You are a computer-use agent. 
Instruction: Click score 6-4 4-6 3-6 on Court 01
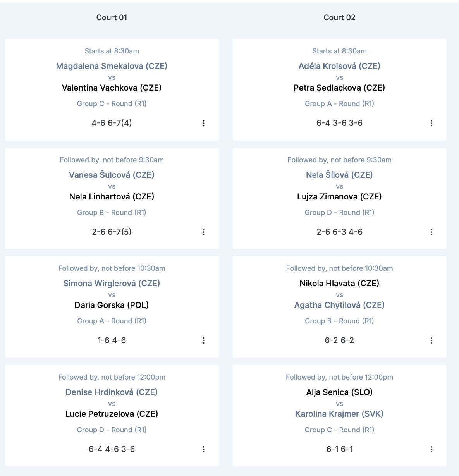coord(112,449)
